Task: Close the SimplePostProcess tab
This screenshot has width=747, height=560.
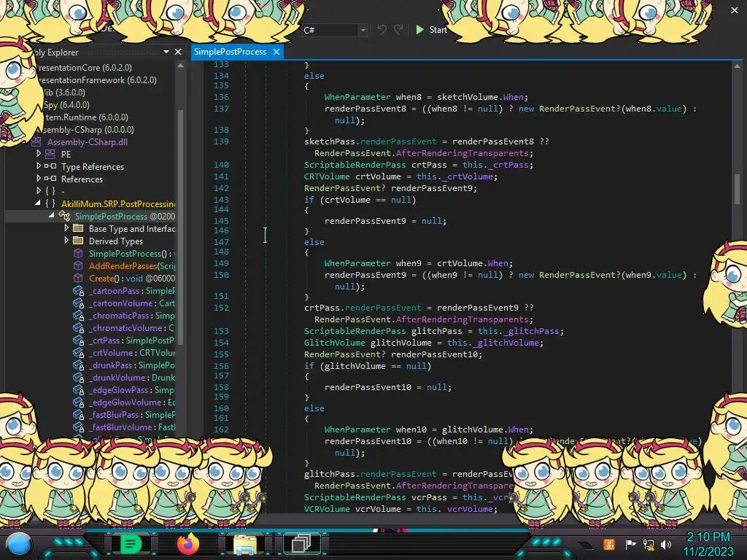Action: [276, 52]
